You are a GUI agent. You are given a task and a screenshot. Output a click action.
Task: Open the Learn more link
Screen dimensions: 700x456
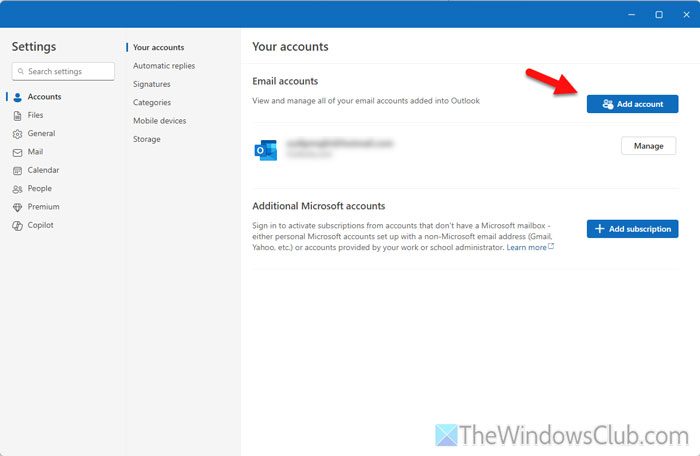click(x=526, y=247)
